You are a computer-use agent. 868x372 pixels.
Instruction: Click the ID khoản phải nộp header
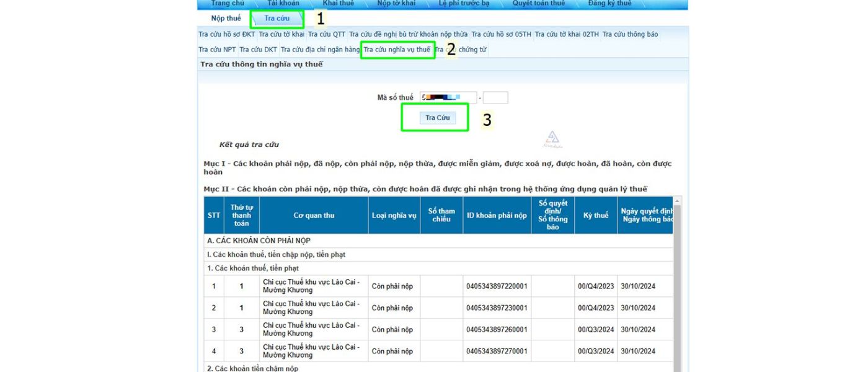coord(497,215)
